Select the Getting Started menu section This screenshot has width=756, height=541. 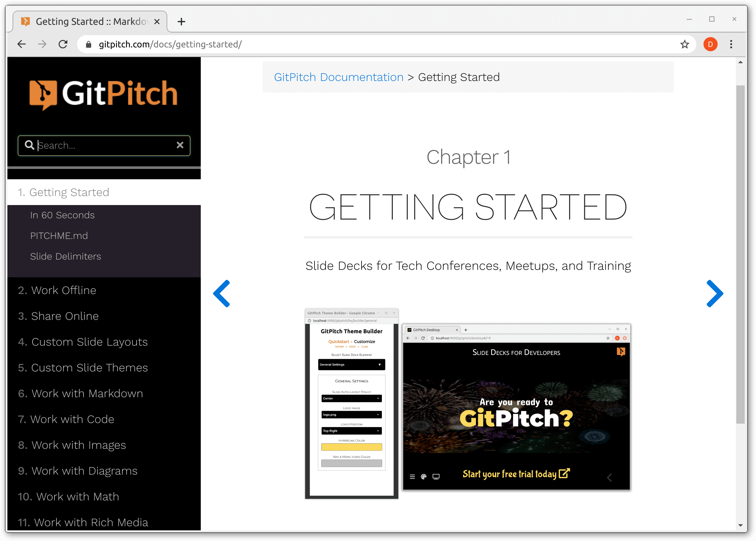coord(70,192)
